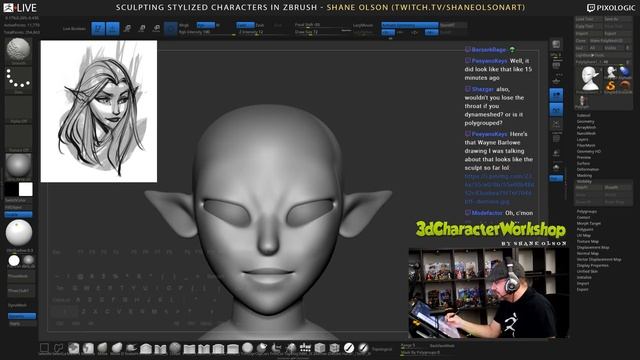
Task: Open the Alpha Off slot
Action: pos(18,109)
